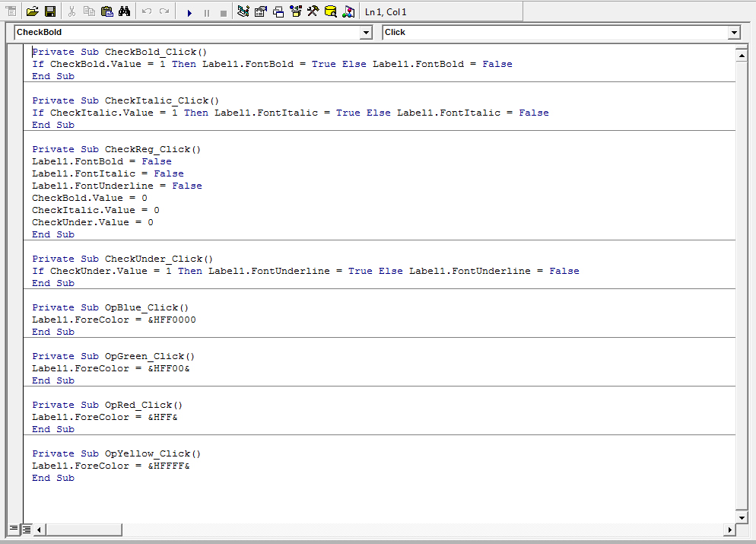The image size is (756, 544).
Task: Click 'CheckItalic.Value = 0' line
Action: (x=96, y=210)
